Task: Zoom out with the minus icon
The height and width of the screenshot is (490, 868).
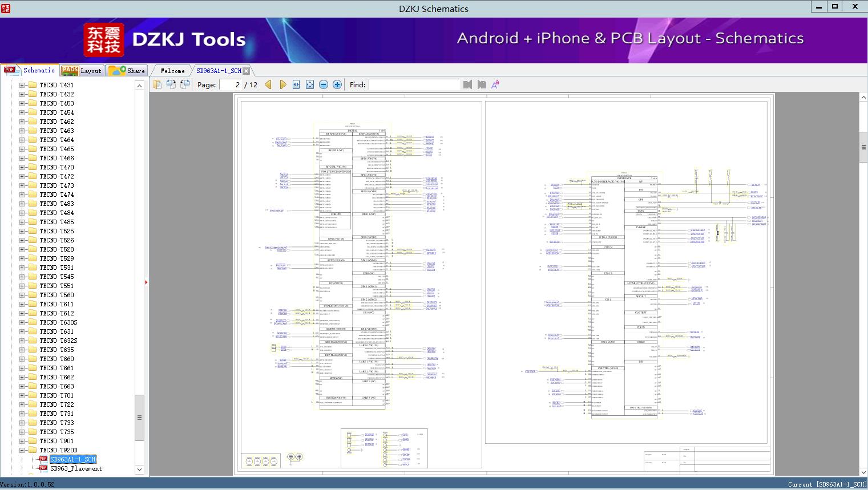Action: tap(324, 84)
